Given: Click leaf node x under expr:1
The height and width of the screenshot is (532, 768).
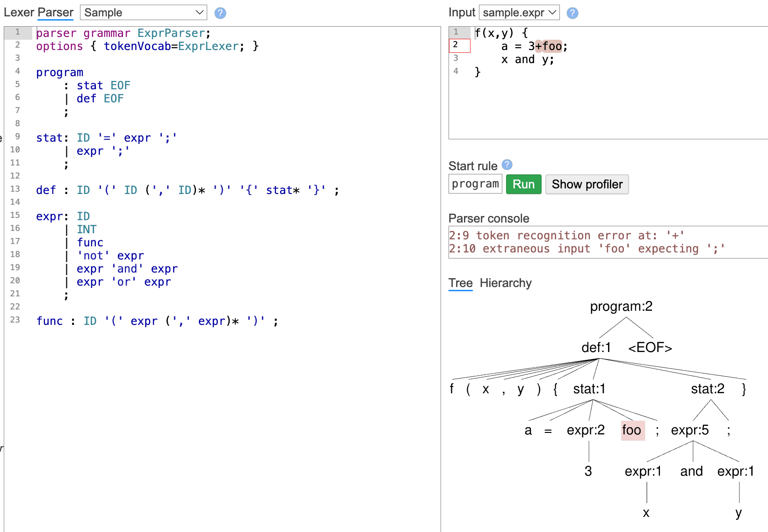Looking at the screenshot, I should click(x=646, y=513).
